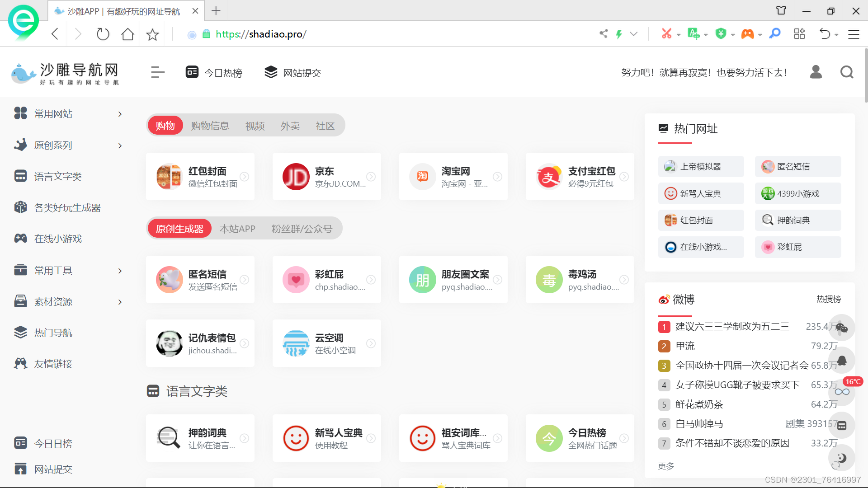Switch to 视频 tab
The width and height of the screenshot is (868, 488).
click(255, 126)
